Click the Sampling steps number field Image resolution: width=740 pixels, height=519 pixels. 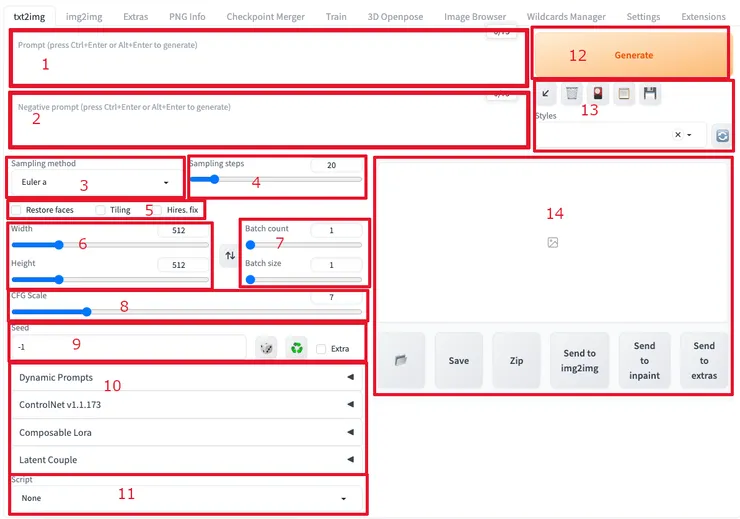tap(336, 165)
